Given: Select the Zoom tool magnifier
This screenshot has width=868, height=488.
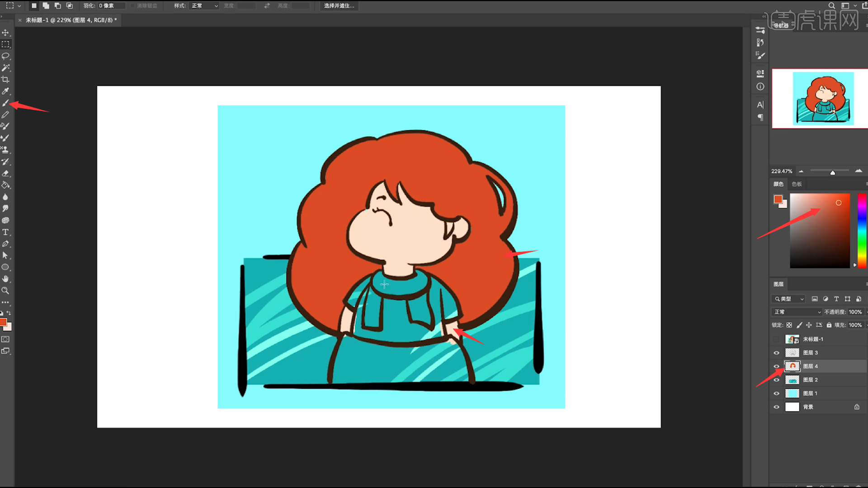Looking at the screenshot, I should pos(5,291).
